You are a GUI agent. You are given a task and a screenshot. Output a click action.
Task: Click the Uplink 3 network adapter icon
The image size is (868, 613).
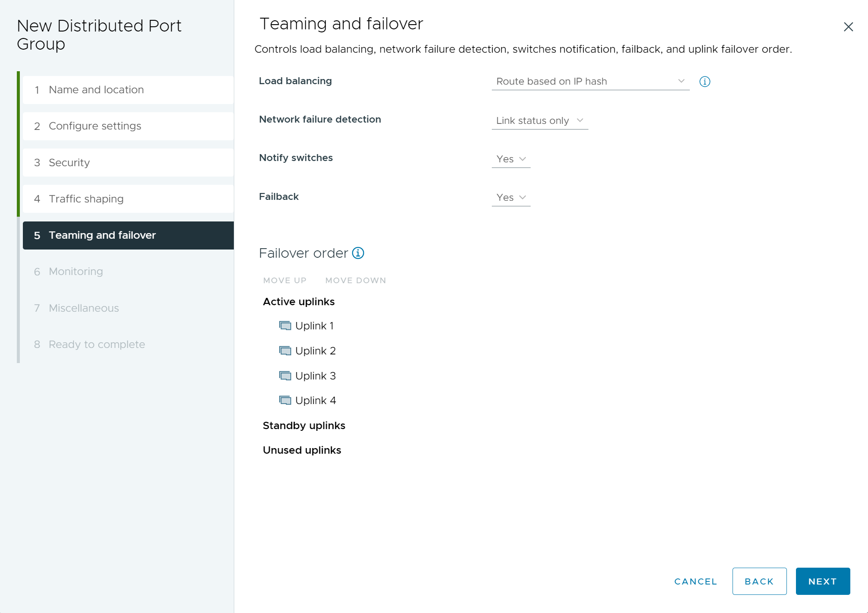pos(286,376)
